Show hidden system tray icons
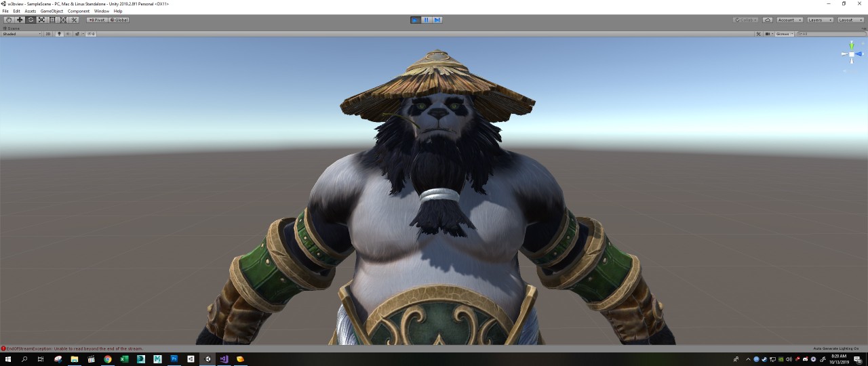Screen dimensions: 868x366 pos(749,359)
